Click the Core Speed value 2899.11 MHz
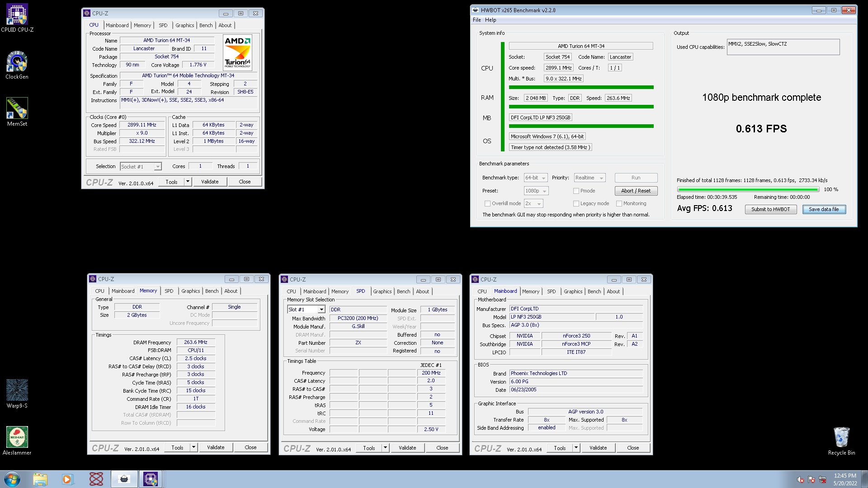868x488 pixels. click(142, 125)
